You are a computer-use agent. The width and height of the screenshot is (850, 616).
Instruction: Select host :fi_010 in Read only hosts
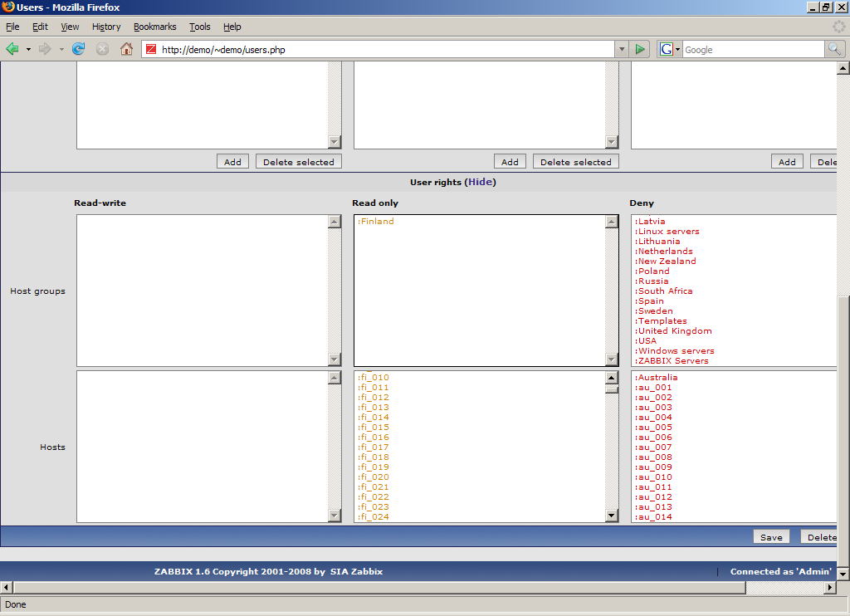[x=373, y=378]
